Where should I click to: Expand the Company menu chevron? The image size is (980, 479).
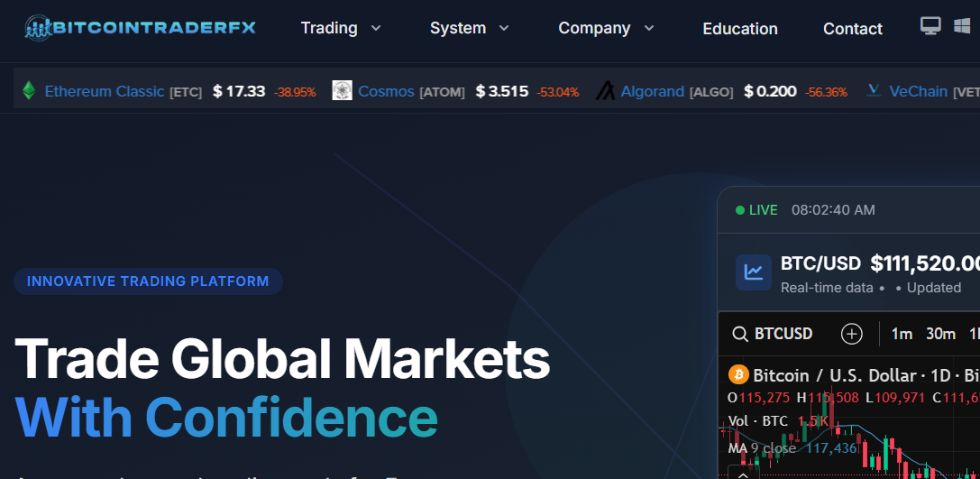[x=649, y=28]
